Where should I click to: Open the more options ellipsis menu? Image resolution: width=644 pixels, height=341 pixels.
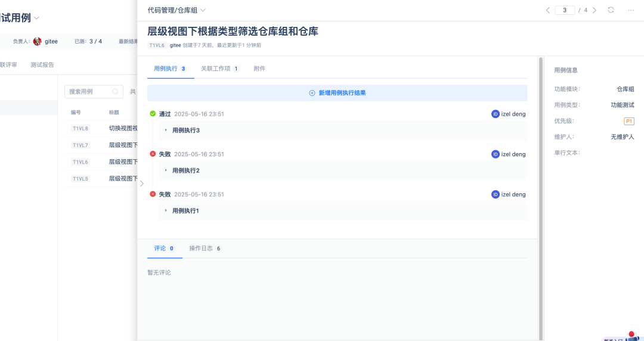click(x=631, y=10)
